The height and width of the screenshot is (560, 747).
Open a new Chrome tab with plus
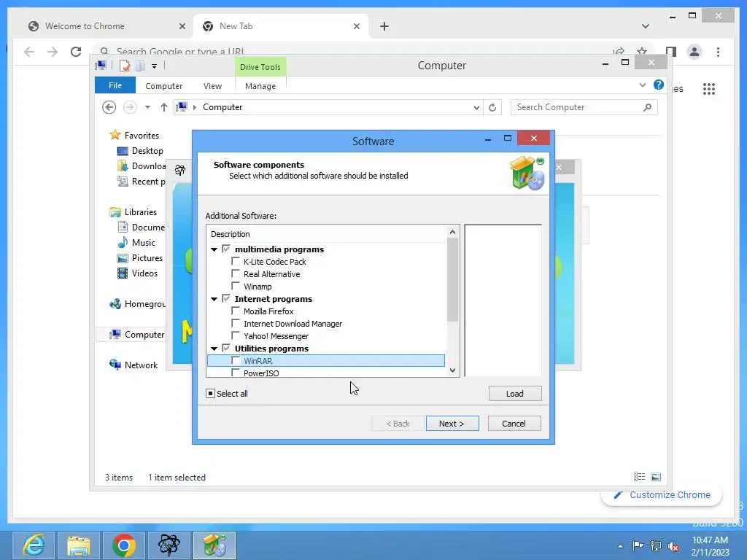(384, 26)
